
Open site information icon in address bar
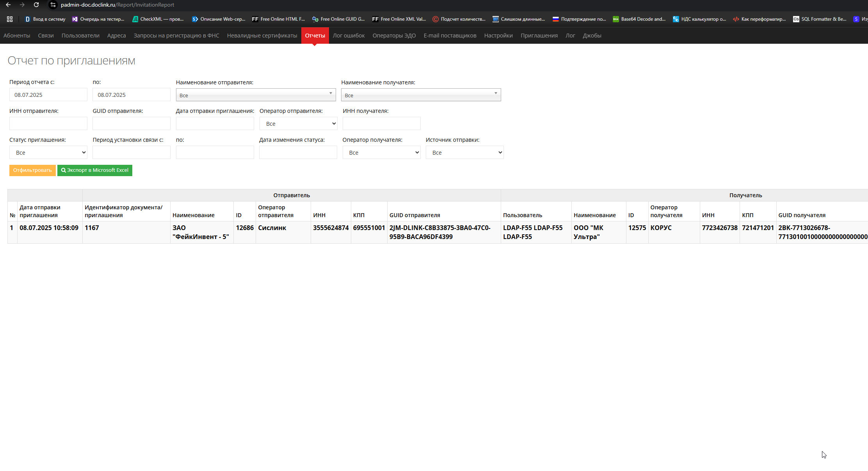point(53,5)
